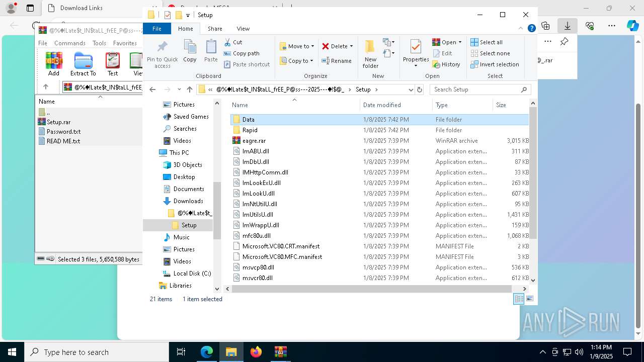Sort by Date modified column
This screenshot has height=362, width=644.
click(396, 105)
